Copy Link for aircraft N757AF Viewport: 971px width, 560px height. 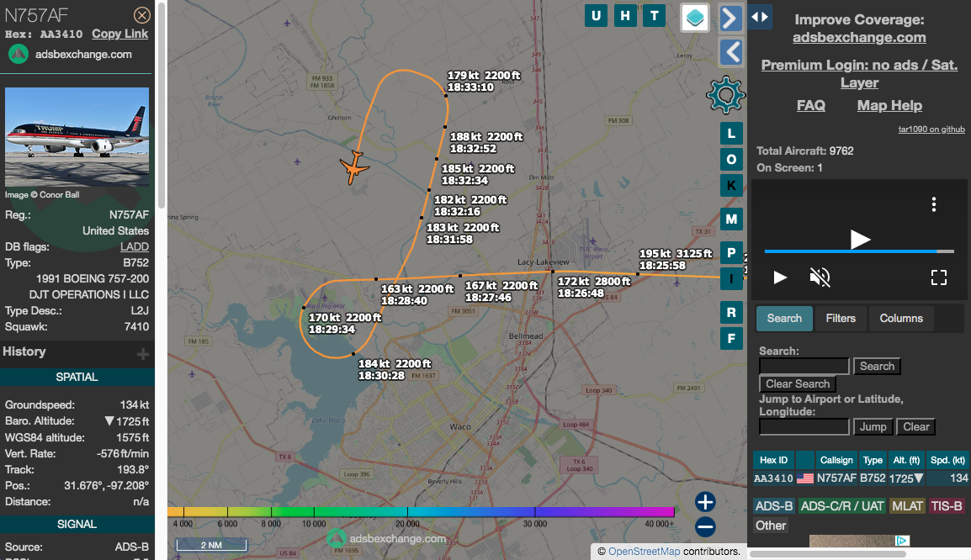(120, 34)
